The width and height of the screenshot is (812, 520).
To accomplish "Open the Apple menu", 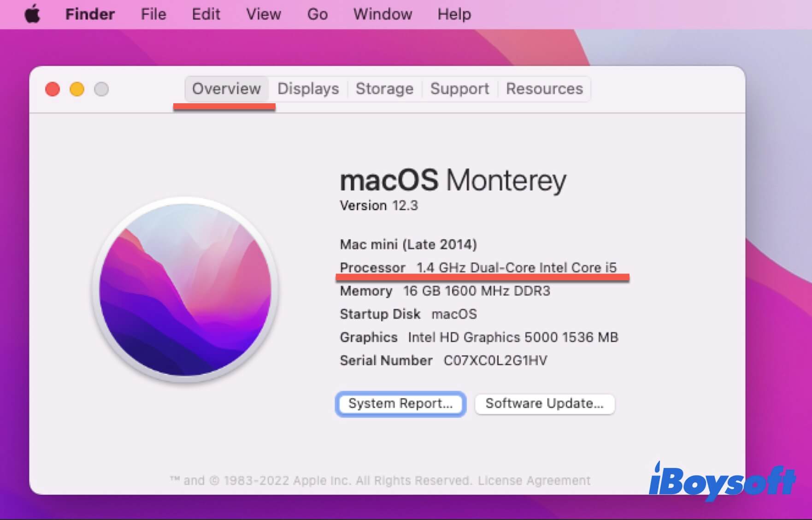I will click(x=32, y=14).
